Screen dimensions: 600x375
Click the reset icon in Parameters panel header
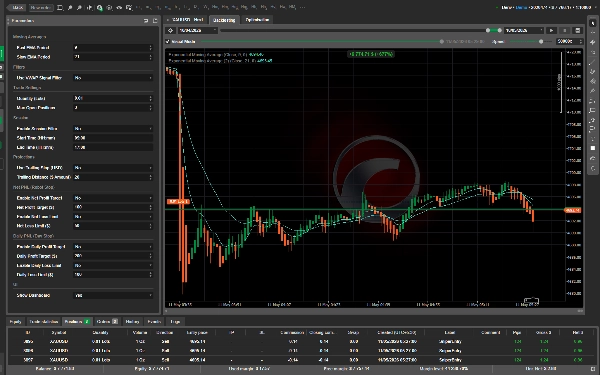146,21
